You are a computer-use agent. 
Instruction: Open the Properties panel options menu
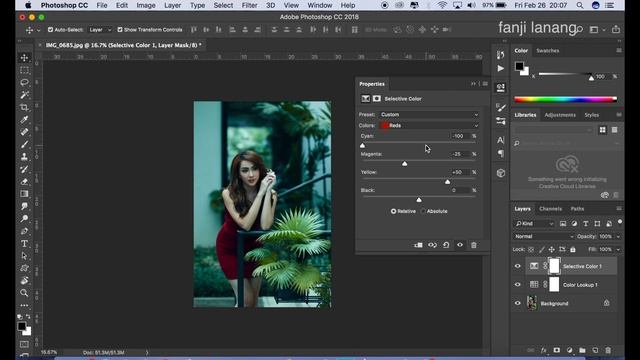point(485,84)
